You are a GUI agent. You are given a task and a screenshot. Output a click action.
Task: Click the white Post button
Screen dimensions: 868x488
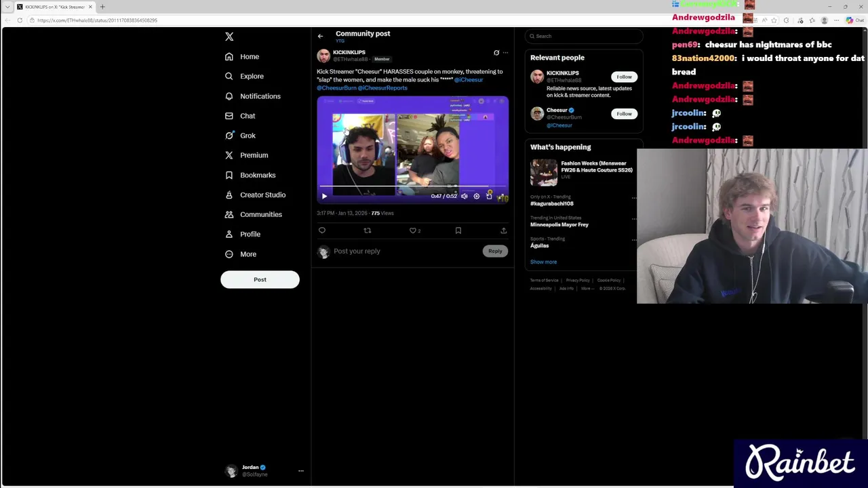click(x=260, y=279)
